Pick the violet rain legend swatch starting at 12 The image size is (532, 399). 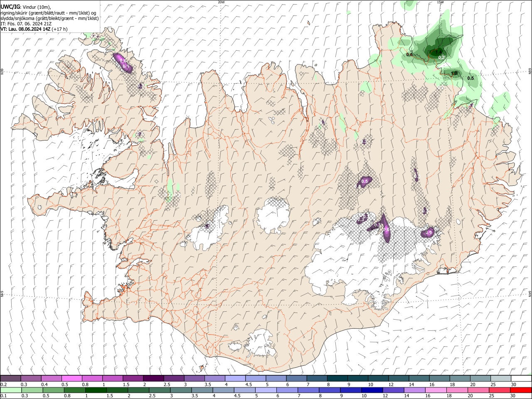coord(393,390)
